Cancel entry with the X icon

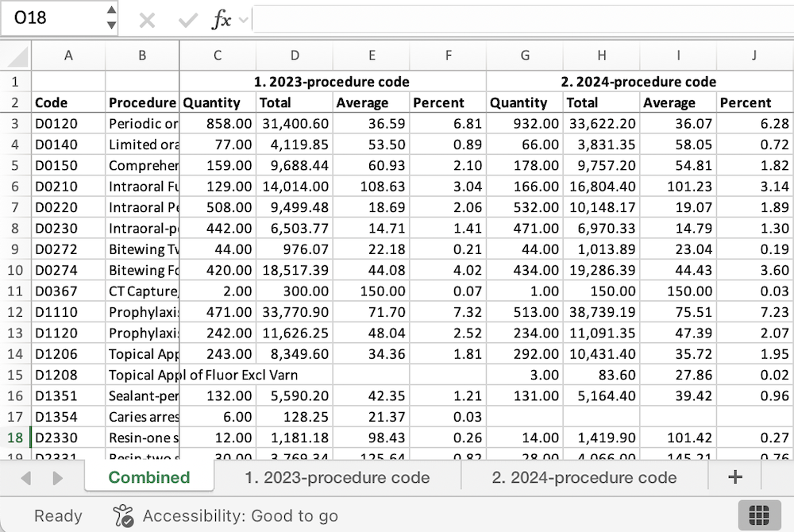[x=147, y=20]
